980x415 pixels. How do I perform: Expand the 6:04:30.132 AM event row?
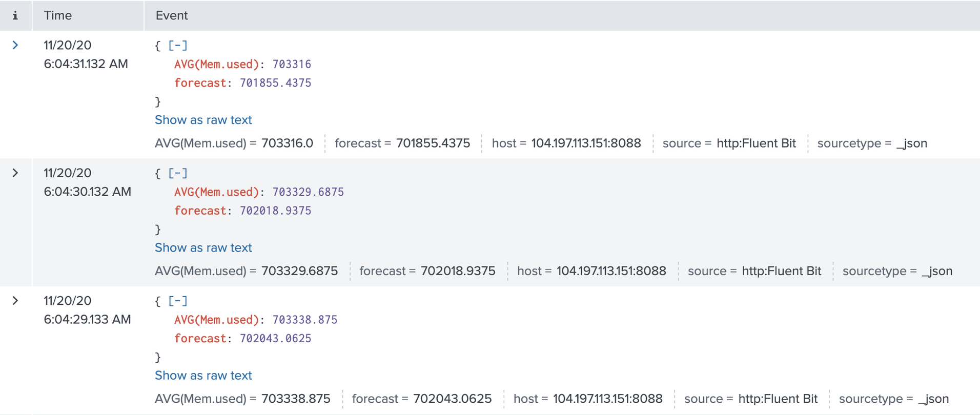[15, 173]
